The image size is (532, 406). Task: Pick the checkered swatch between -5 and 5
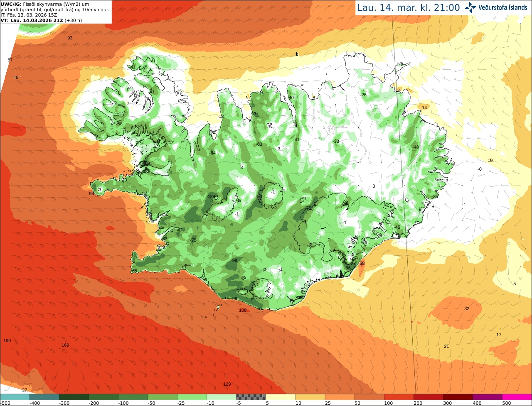251,397
